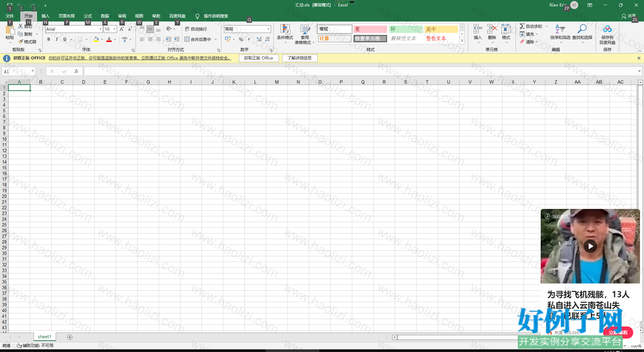
Task: Click the insert function fx icon
Action: [x=76, y=71]
